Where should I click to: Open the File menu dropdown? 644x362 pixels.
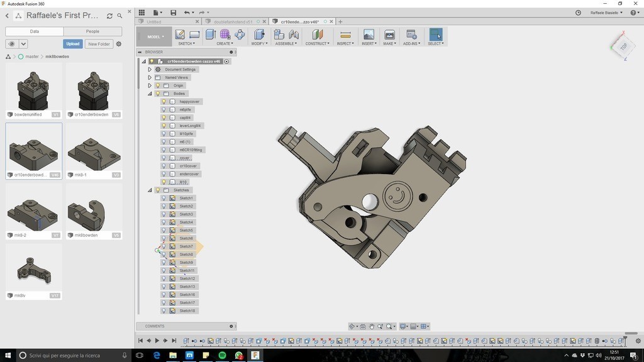click(157, 13)
